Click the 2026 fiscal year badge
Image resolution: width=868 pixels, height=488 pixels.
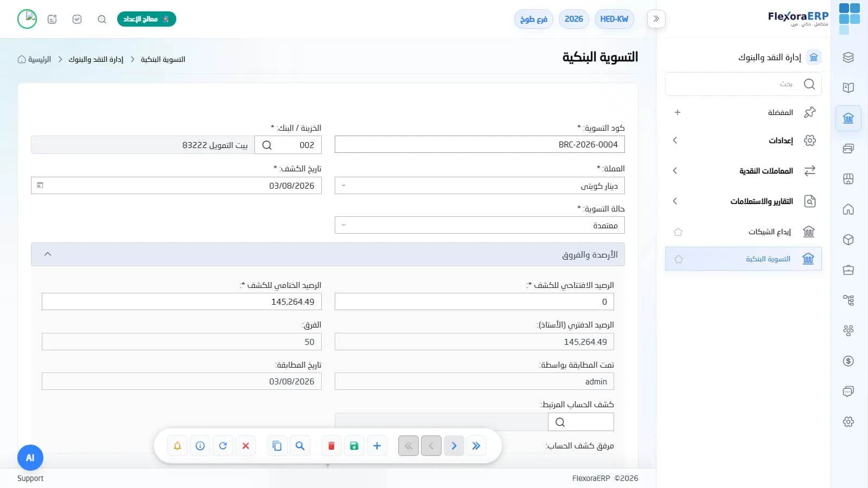point(574,19)
